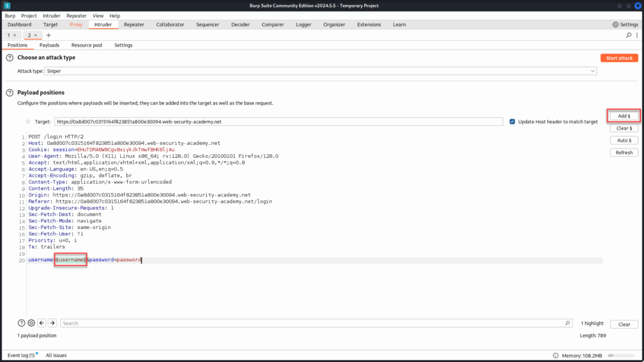Clear the search highlights button
Viewport: 644px width, 362px height.
point(624,325)
